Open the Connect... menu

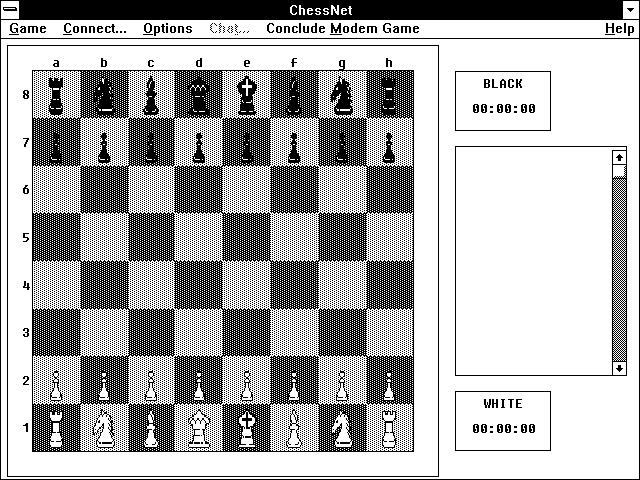tap(95, 29)
